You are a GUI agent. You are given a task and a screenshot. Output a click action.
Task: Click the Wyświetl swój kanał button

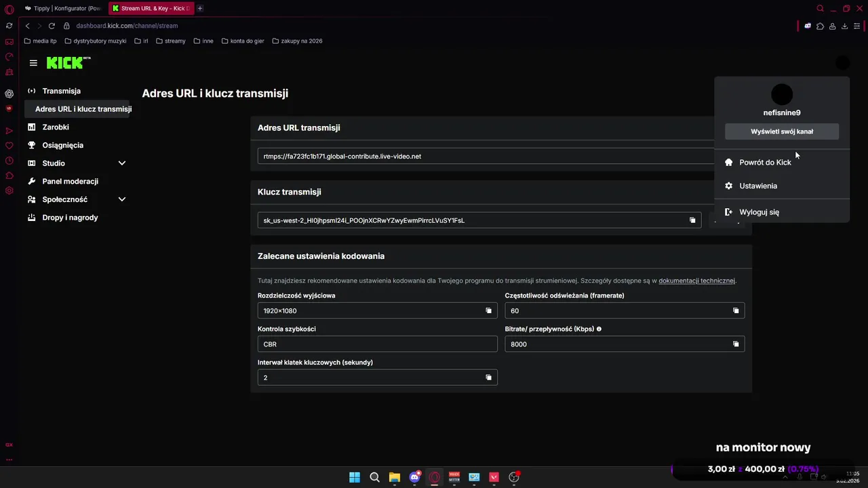point(782,131)
